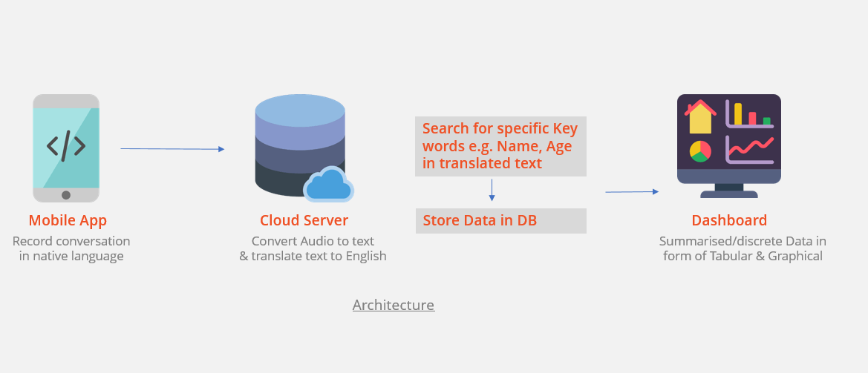Click the Store Data in DB box

click(x=500, y=221)
